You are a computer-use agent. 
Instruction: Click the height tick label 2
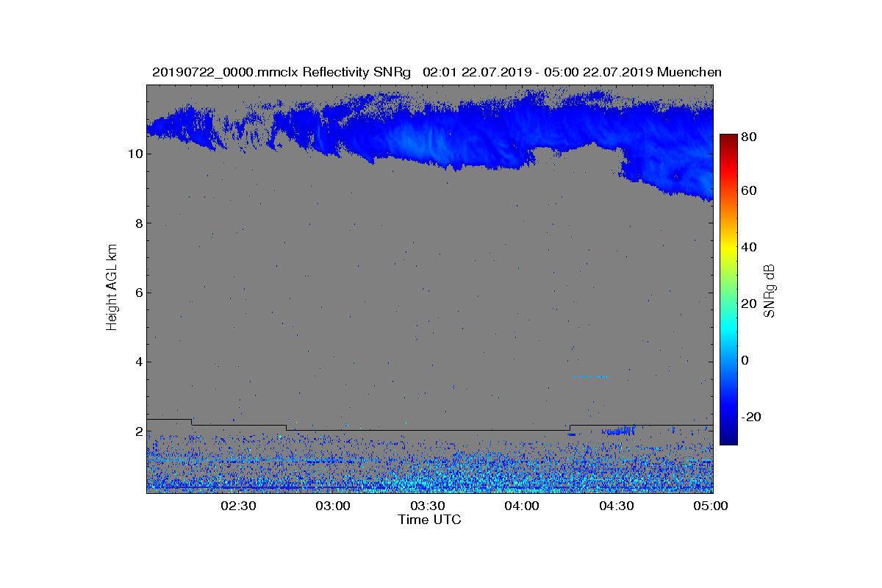pyautogui.click(x=139, y=431)
